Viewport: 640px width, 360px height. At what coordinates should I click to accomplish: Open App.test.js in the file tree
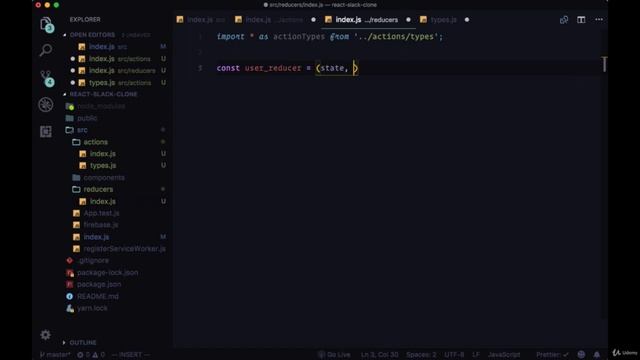pos(101,213)
